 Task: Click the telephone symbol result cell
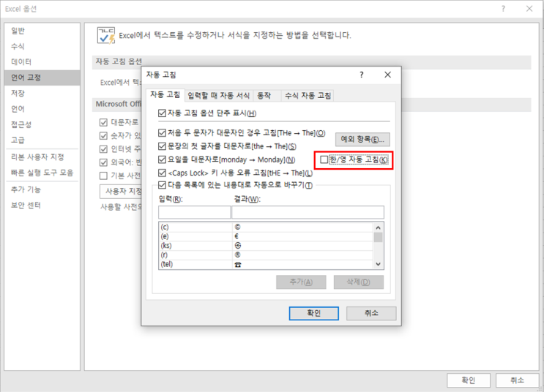pyautogui.click(x=303, y=264)
